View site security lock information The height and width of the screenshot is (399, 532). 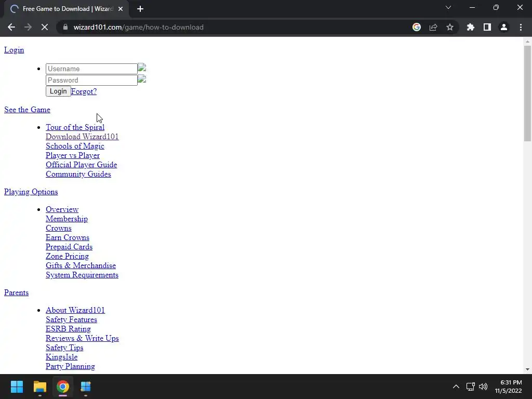65,27
